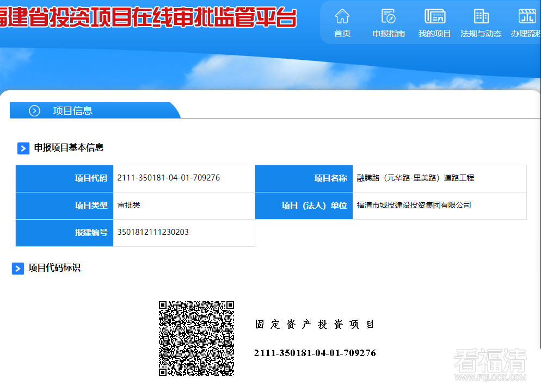Viewport: 541px width, 392px height.
Task: Click project name 融腾路道路工程 cell
Action: 415,178
